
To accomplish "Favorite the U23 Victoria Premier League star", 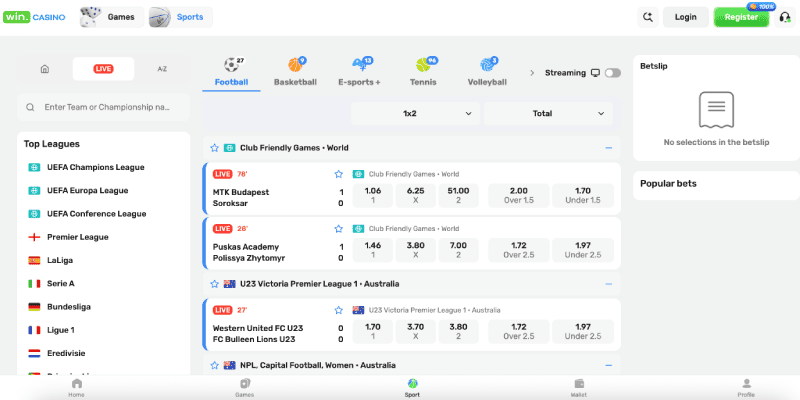I will click(214, 284).
